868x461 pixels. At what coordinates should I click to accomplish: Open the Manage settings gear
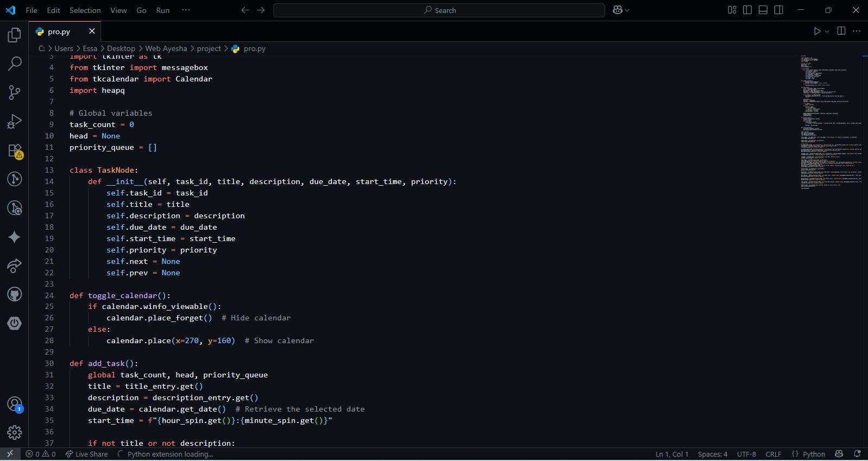coord(15,432)
